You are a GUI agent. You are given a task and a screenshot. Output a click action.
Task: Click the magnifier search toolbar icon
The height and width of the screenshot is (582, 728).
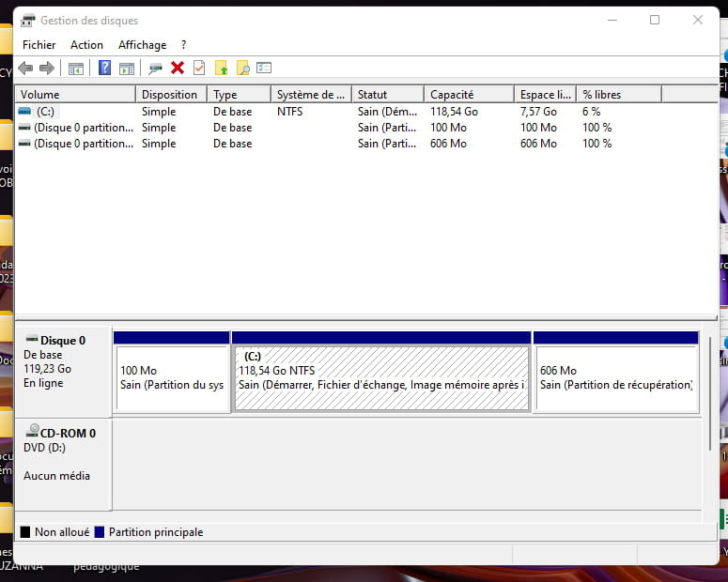[242, 68]
